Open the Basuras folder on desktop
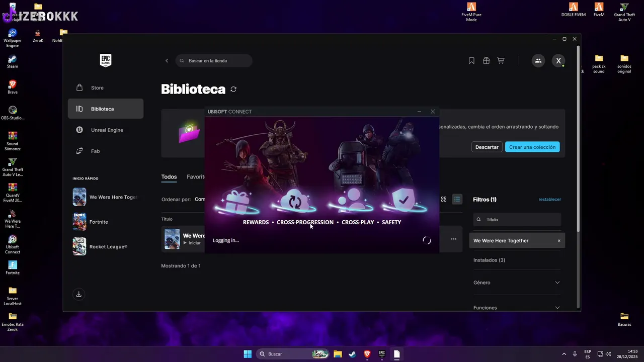The width and height of the screenshot is (644, 362). 624,319
